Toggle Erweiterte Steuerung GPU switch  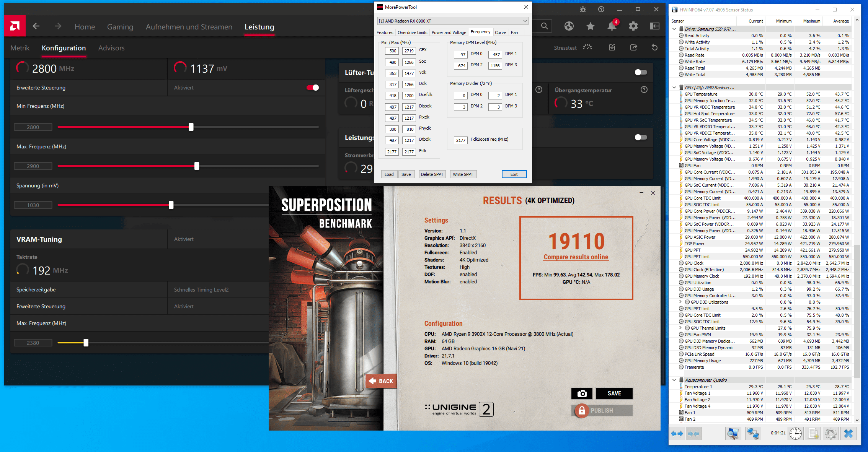pos(313,88)
